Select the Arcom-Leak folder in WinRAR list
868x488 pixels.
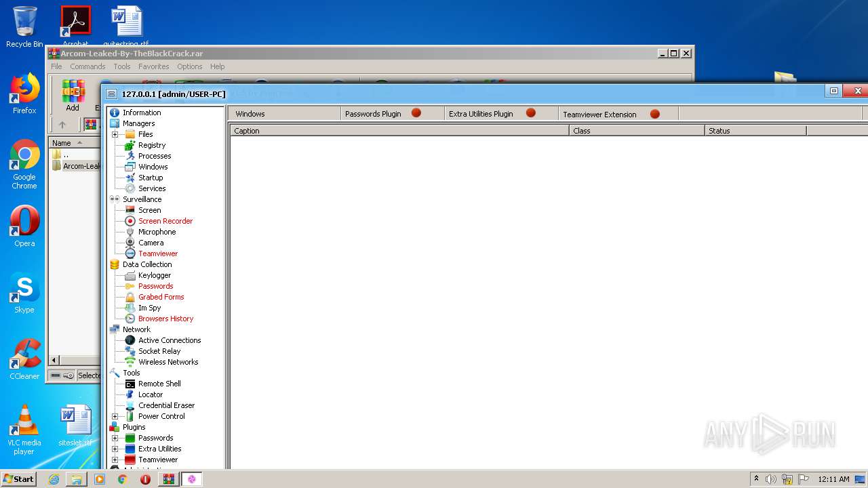[77, 166]
